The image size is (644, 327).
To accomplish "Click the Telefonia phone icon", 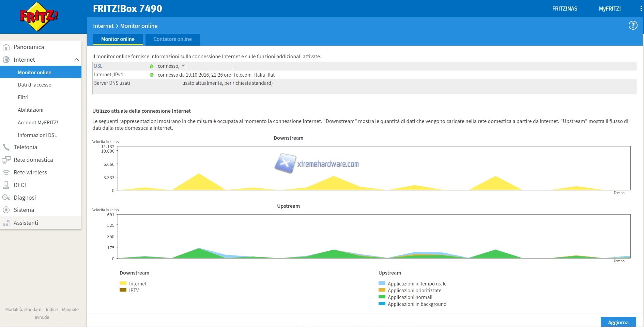I will pos(6,147).
